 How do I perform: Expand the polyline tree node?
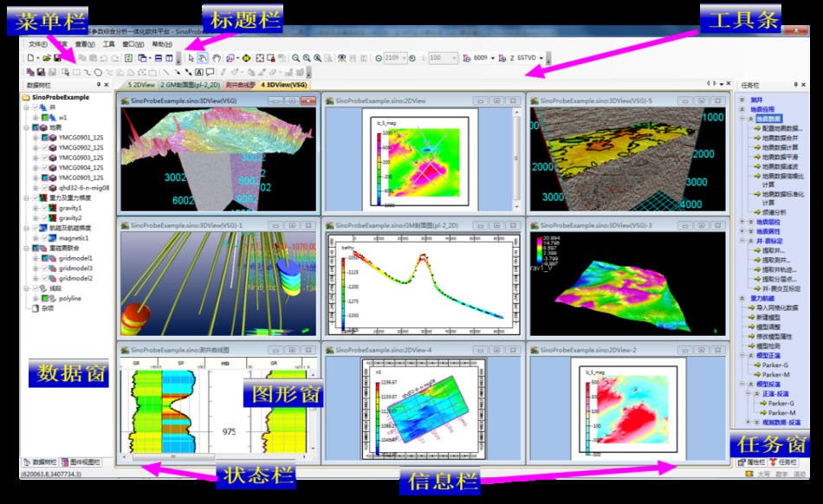(36, 298)
